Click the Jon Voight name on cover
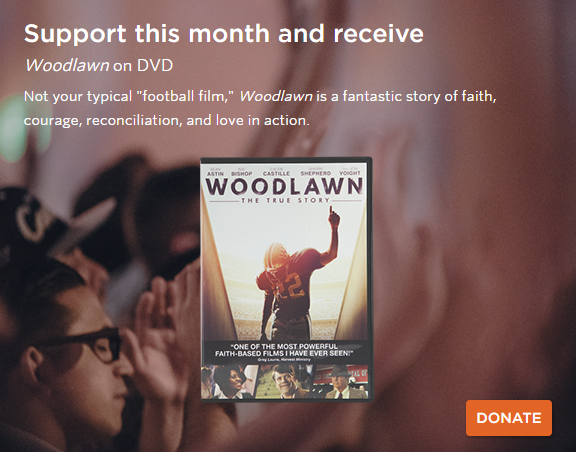Viewport: 576px width, 452px height. pyautogui.click(x=350, y=171)
